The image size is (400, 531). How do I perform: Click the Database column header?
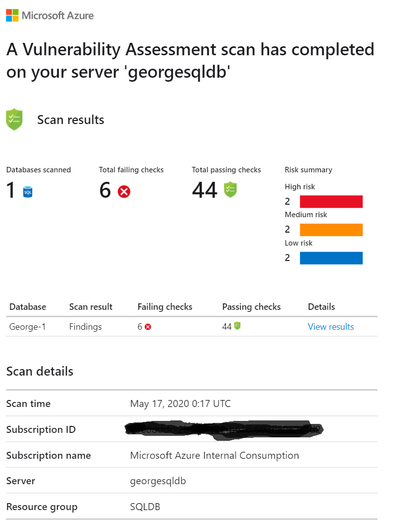[x=28, y=307]
